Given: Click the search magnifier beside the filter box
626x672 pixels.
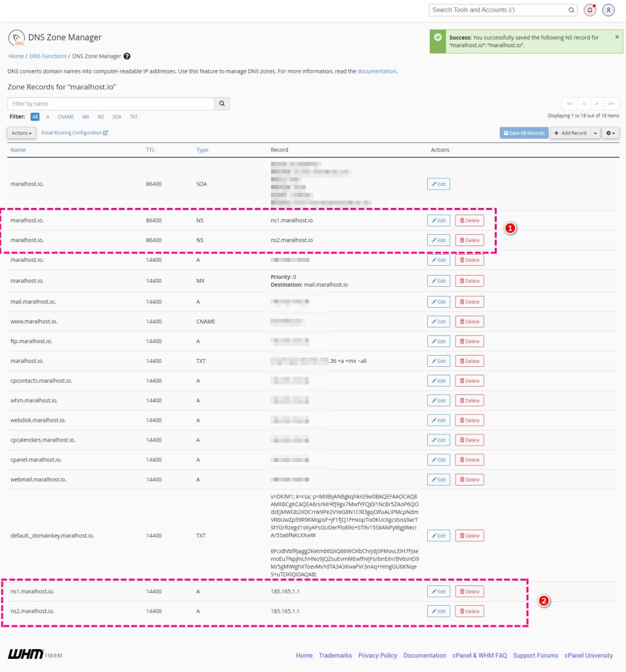Looking at the screenshot, I should 222,104.
